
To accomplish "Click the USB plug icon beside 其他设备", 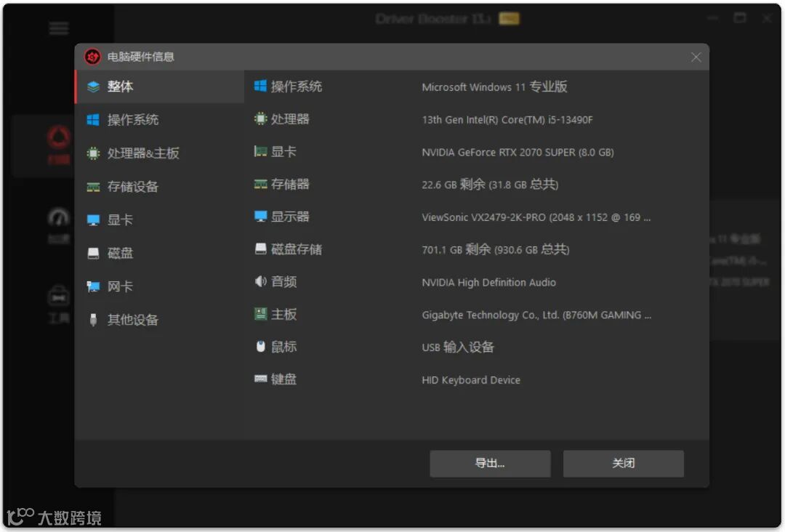I will tap(93, 320).
